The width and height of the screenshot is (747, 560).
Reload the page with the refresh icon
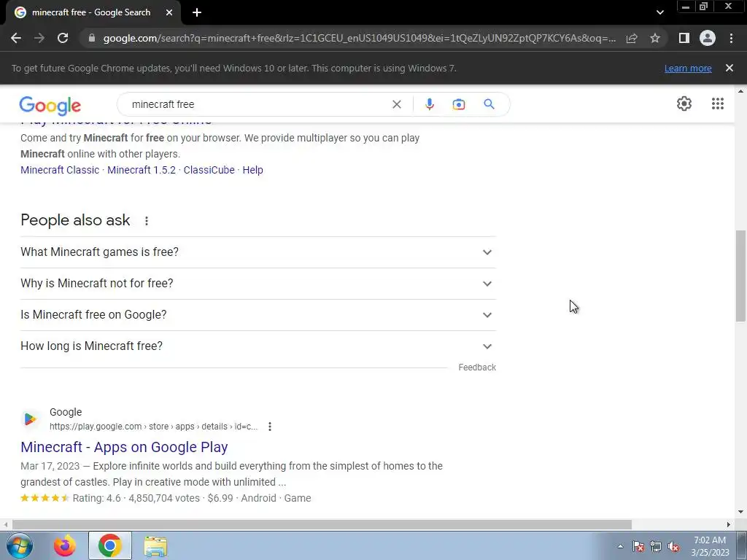63,38
